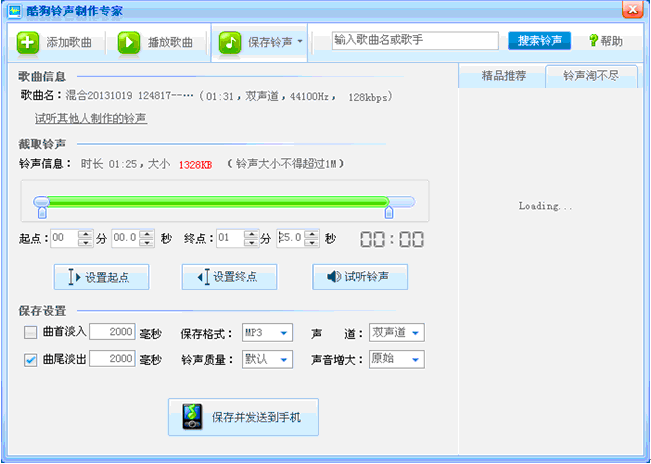Click the 00:00 playback time display
Viewport: 651px width, 464px height.
coord(392,239)
